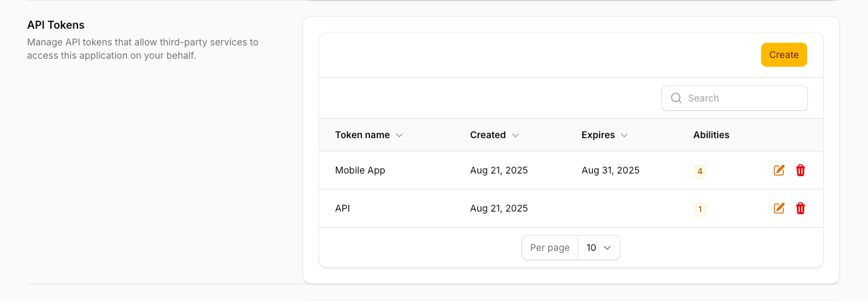This screenshot has width=868, height=301.
Task: Focus the token Search field
Action: coord(742,98)
